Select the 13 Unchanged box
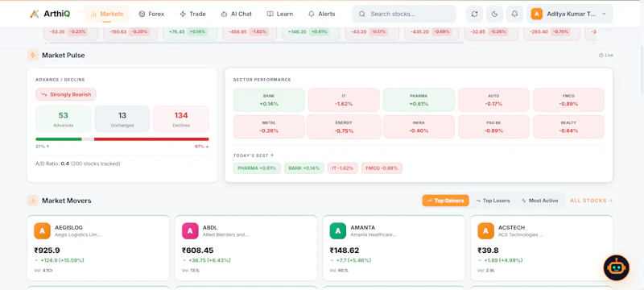Screen dimensions: 644x290 point(122,118)
